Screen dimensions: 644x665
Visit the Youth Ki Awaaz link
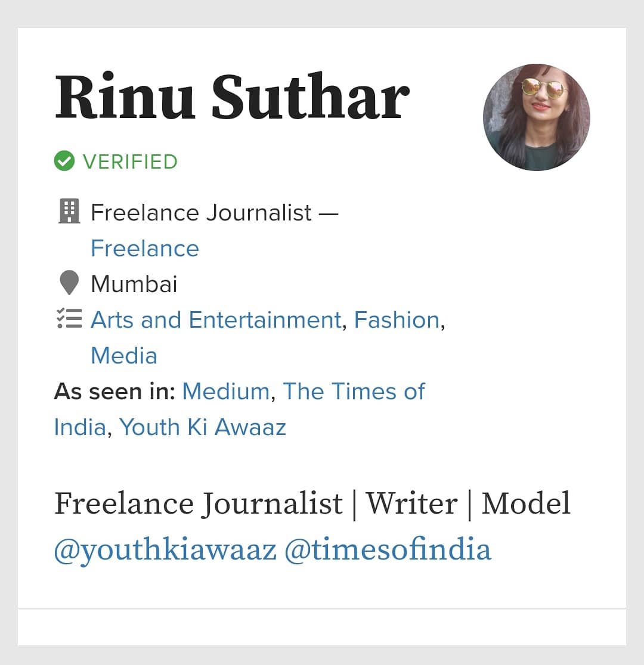coord(203,427)
